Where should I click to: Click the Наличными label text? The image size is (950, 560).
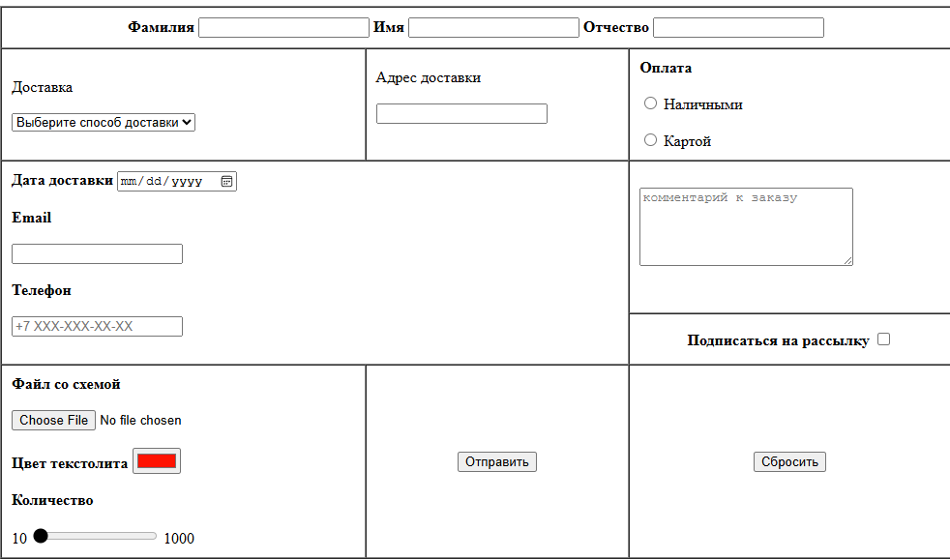pos(702,104)
